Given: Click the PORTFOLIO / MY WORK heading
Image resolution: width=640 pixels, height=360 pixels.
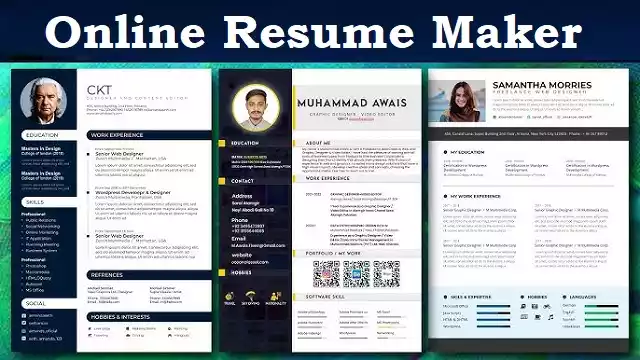Looking at the screenshot, I should 333,253.
